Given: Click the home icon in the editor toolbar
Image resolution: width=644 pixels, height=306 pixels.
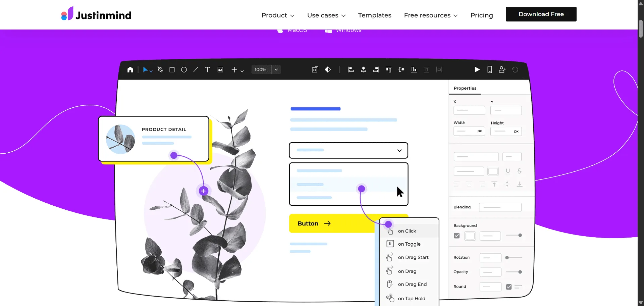Looking at the screenshot, I should coord(130,69).
